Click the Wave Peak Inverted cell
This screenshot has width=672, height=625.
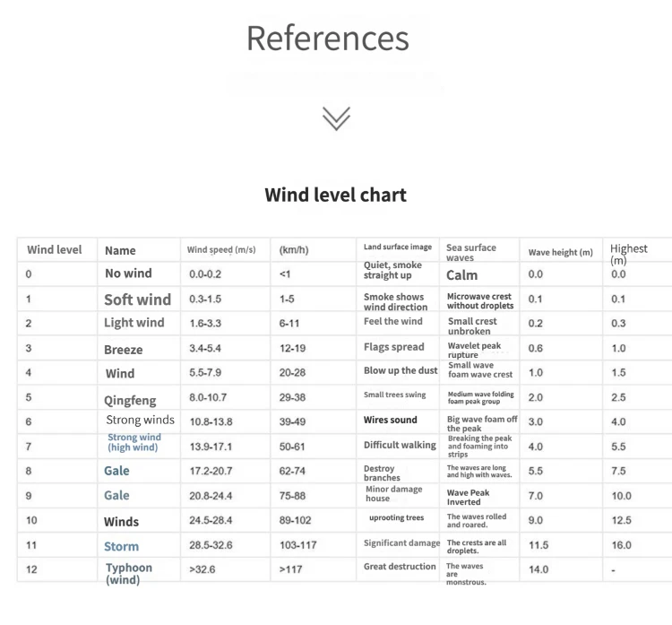pos(469,497)
